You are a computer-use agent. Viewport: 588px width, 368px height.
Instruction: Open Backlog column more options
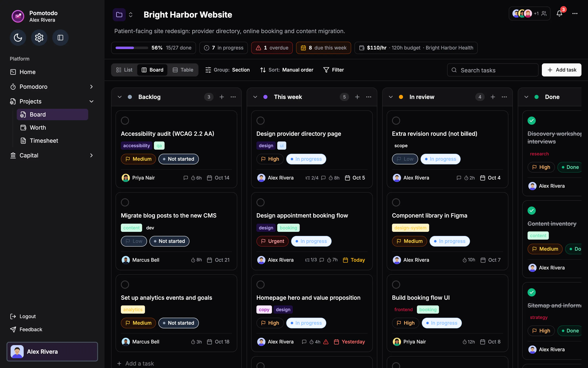point(233,97)
